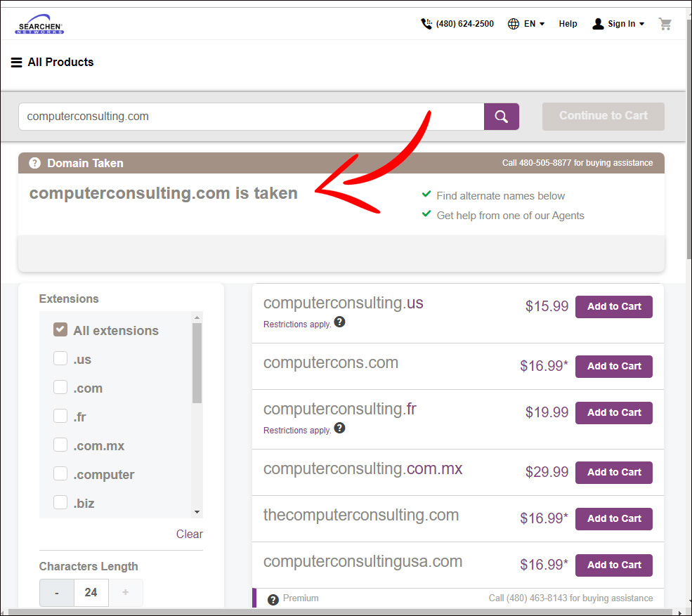Check the .com extension checkbox
The image size is (692, 616).
(60, 387)
